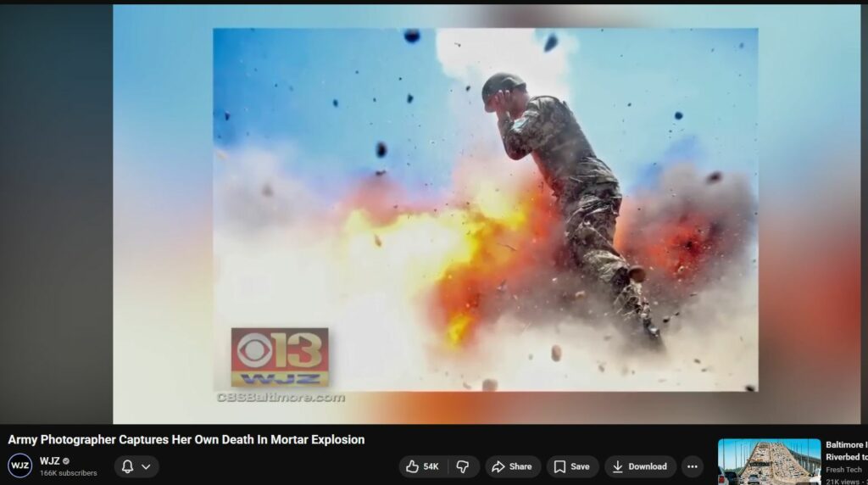The image size is (868, 485).
Task: Click the 166K subscribers text
Action: (x=68, y=473)
